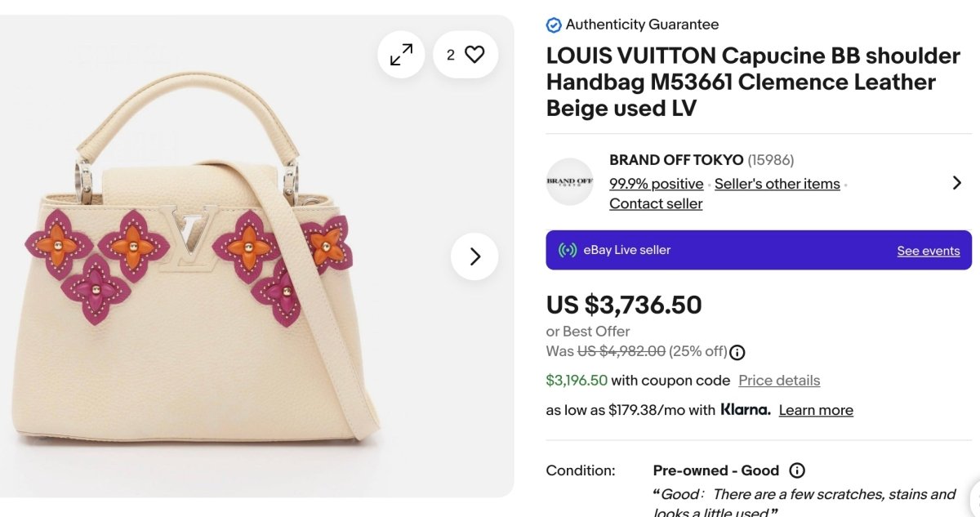Show discount info icon beside 25% off
The image size is (980, 517).
pos(737,353)
